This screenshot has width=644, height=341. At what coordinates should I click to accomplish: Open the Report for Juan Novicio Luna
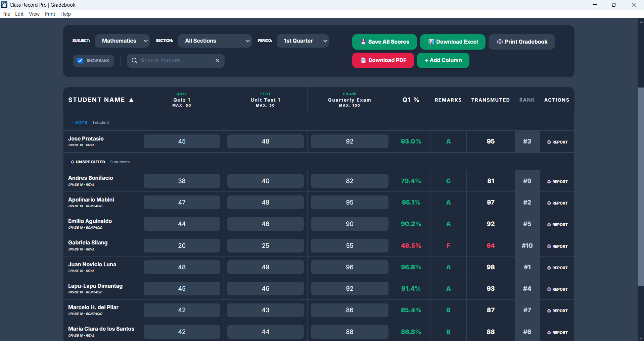[557, 268]
